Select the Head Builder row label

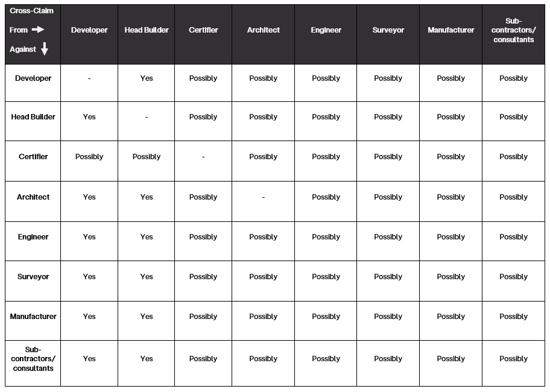pos(33,117)
